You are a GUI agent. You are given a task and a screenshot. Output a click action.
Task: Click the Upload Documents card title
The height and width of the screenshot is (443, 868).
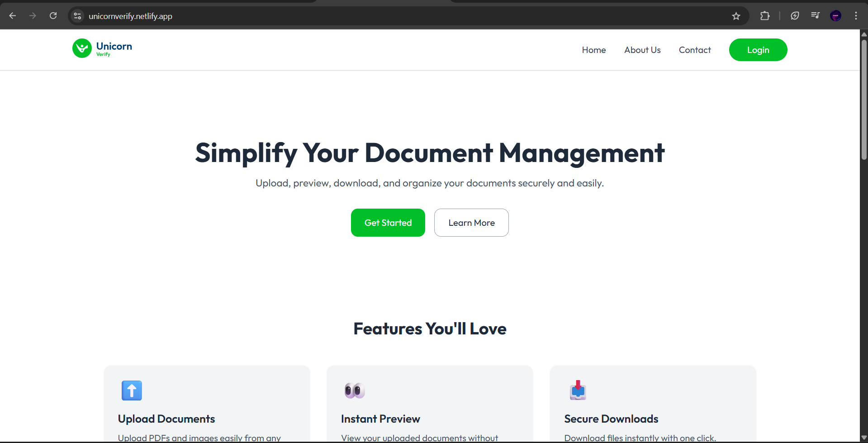point(166,419)
